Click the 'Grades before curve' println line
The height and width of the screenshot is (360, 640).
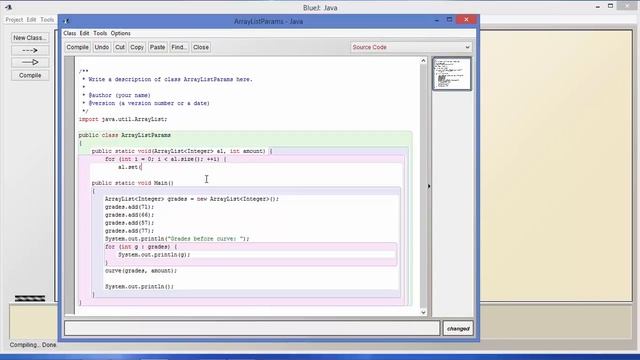[177, 239]
